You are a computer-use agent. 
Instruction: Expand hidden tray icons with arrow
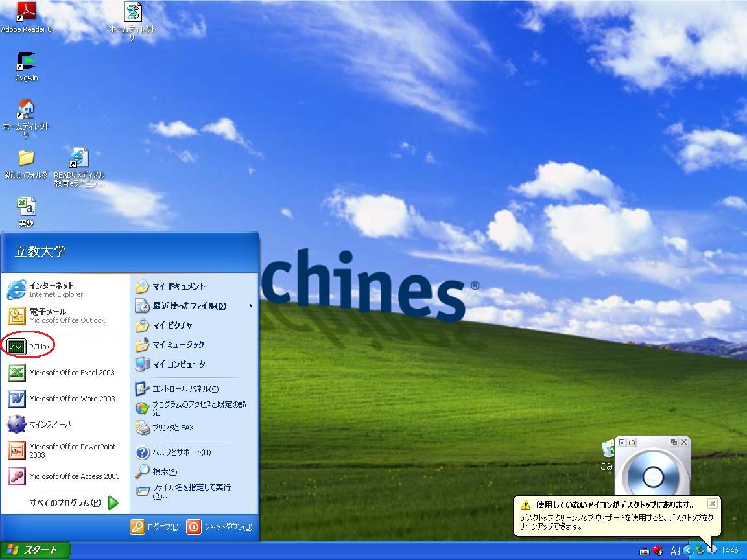(x=689, y=550)
